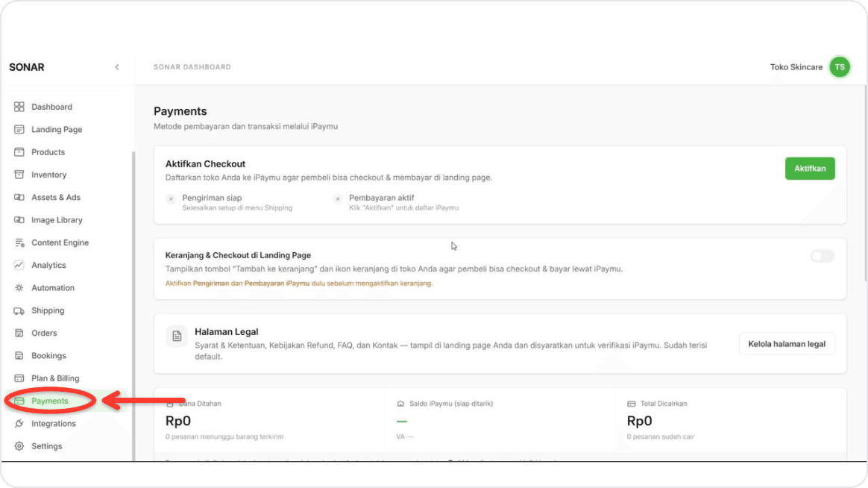Click the sidebar vertical scrollbar
The height and width of the screenshot is (488, 868).
133,306
